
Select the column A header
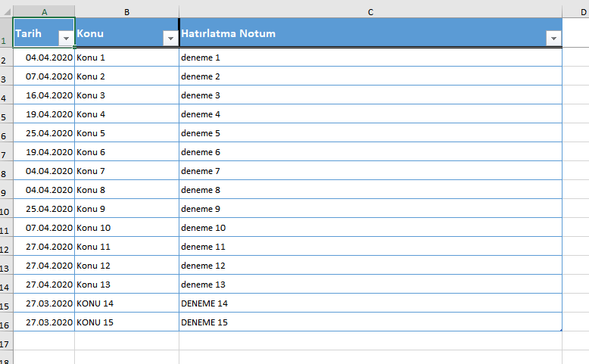click(x=44, y=11)
